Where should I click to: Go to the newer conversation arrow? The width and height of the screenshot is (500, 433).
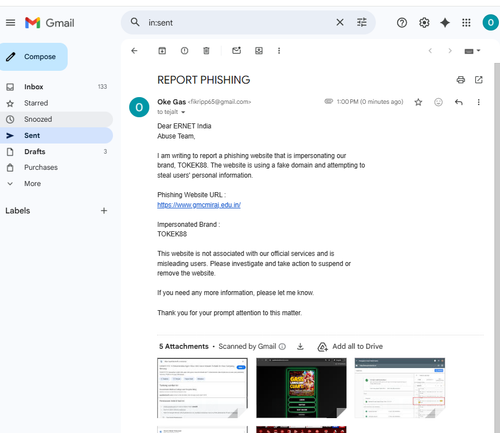pyautogui.click(x=430, y=51)
